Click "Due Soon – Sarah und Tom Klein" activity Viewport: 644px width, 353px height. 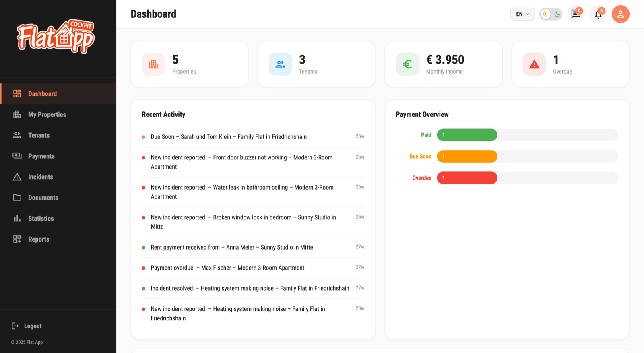[x=253, y=137]
